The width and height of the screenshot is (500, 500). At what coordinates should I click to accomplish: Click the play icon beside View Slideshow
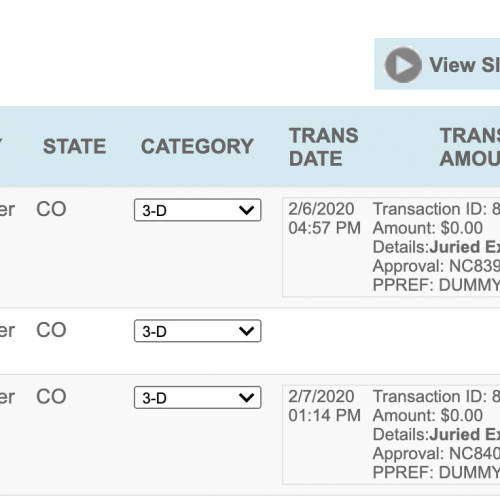point(403,65)
